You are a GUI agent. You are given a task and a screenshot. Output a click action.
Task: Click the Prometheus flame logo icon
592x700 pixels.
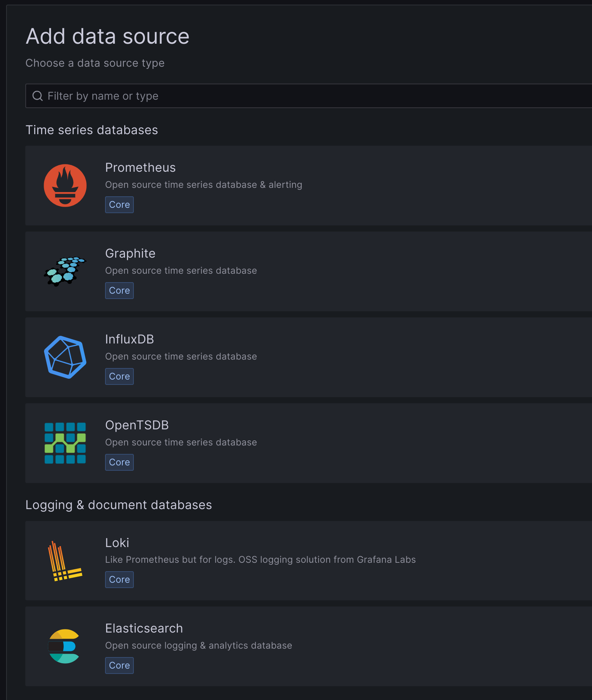[x=65, y=186]
